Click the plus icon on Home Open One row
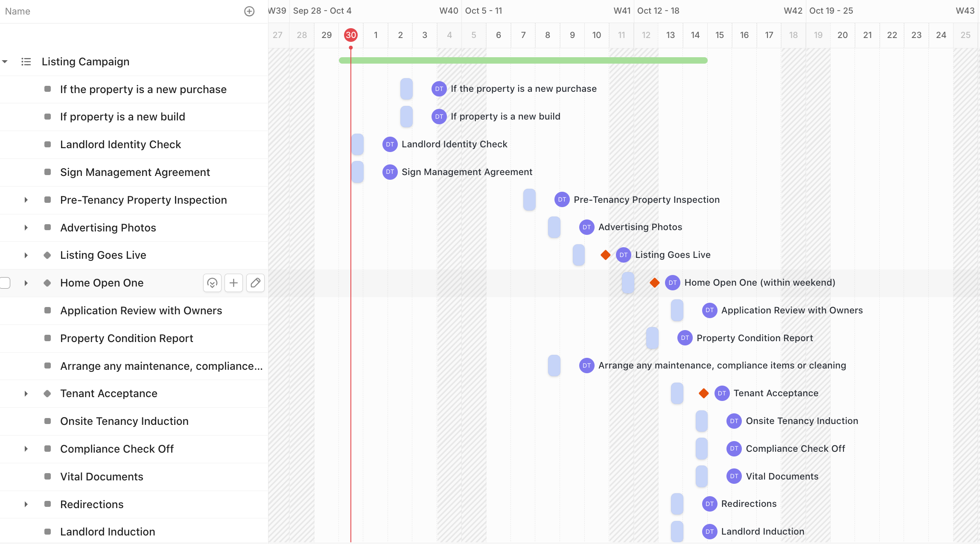Image resolution: width=980 pixels, height=544 pixels. (233, 283)
